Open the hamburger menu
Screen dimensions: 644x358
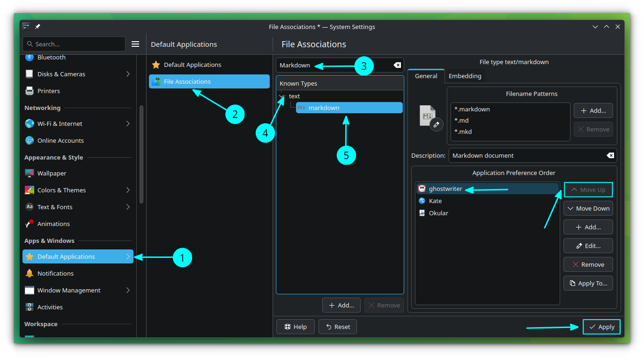pos(135,44)
